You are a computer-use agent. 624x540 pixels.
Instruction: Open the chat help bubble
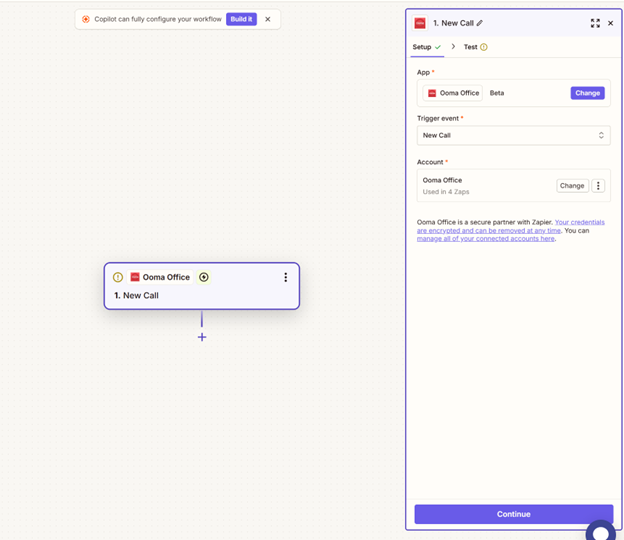click(x=600, y=530)
